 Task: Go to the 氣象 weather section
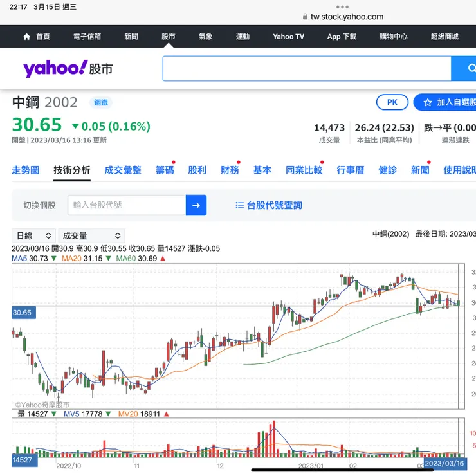point(206,37)
